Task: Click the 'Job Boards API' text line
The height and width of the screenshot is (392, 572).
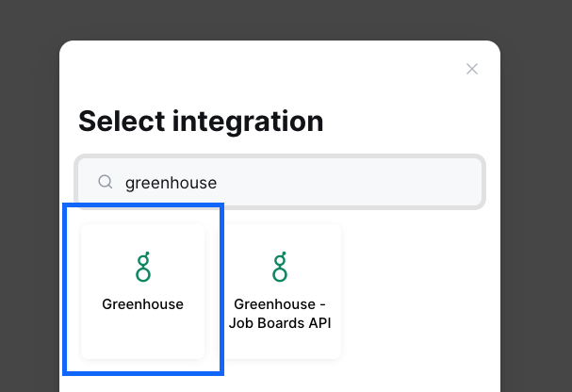Action: tap(280, 323)
